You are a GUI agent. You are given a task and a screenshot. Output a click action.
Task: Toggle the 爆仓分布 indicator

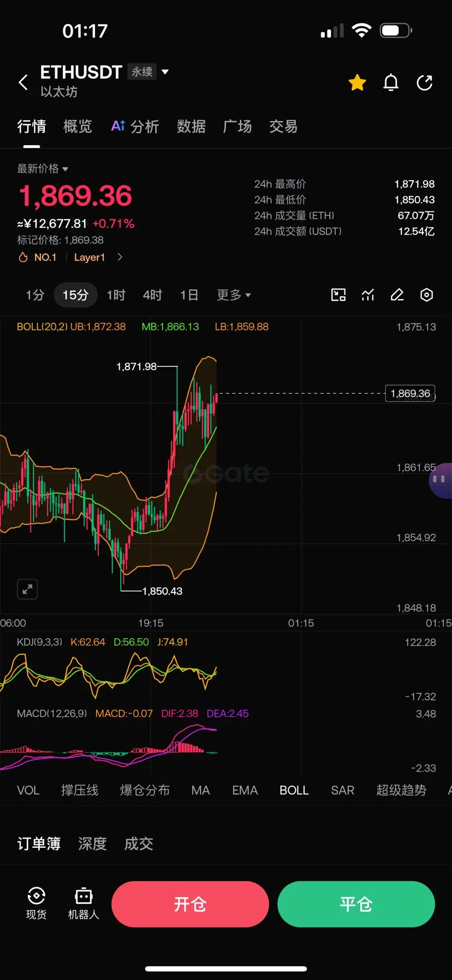point(145,790)
